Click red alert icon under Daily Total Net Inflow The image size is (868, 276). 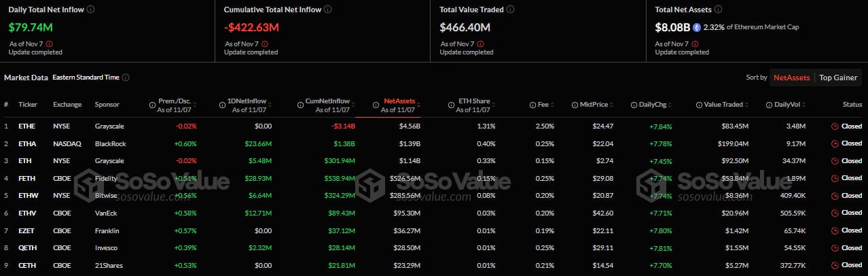coord(49,44)
